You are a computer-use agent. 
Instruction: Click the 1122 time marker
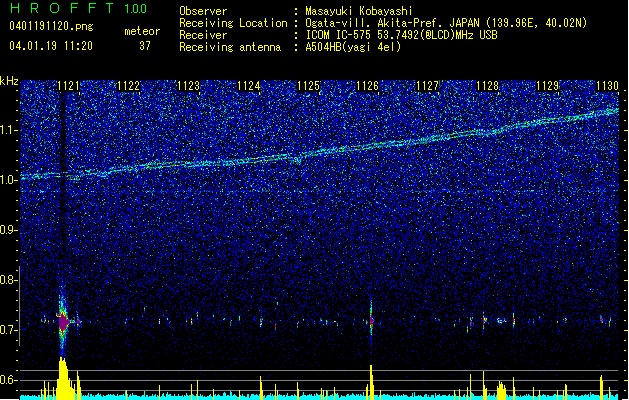128,86
